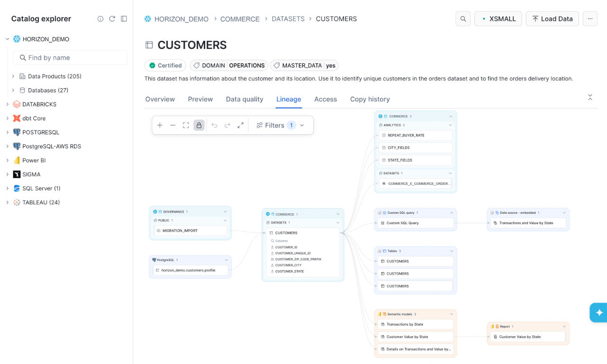Collapse the HORIZON_DEMO tree node
This screenshot has height=364, width=607.
[x=8, y=39]
